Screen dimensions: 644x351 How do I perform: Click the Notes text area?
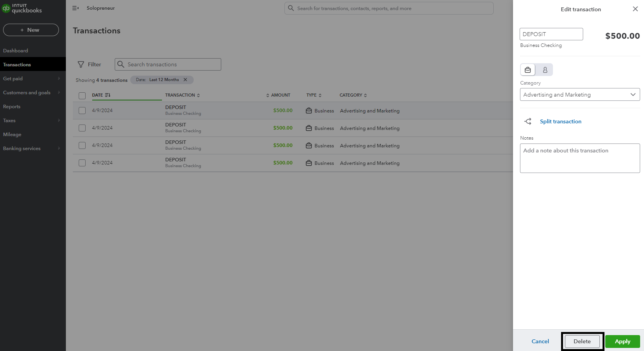580,158
